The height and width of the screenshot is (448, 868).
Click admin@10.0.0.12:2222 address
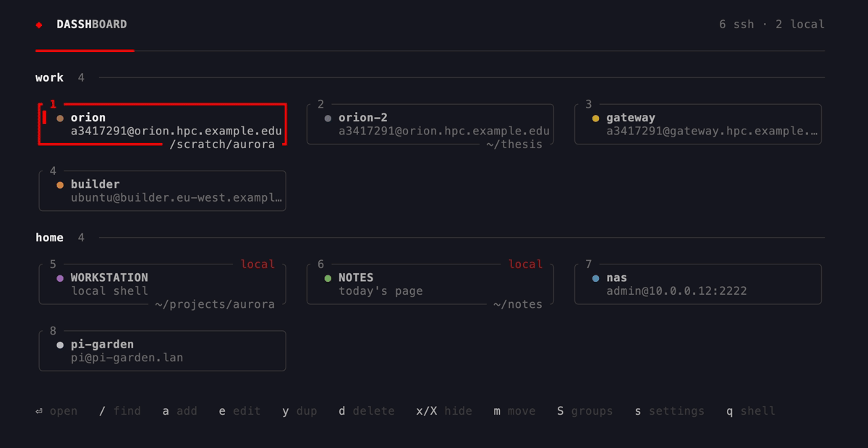pyautogui.click(x=677, y=291)
